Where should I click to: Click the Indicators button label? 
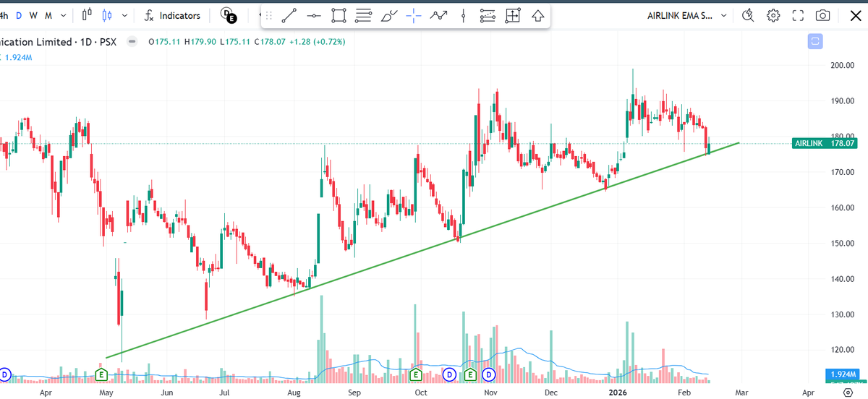(x=180, y=15)
